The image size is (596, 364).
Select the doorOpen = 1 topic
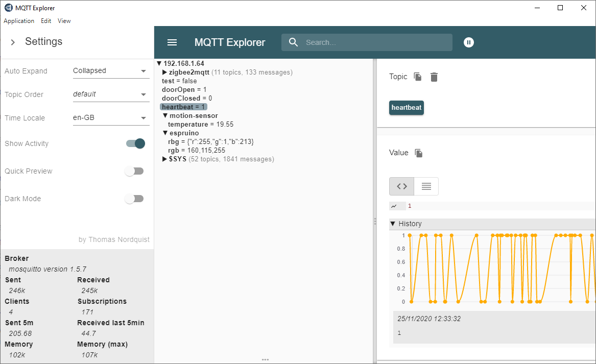pos(184,90)
